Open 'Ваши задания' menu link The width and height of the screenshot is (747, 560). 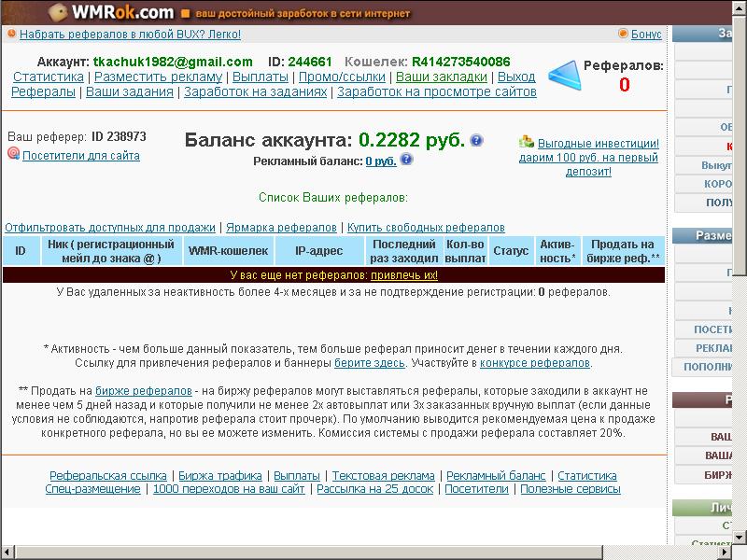(x=130, y=91)
